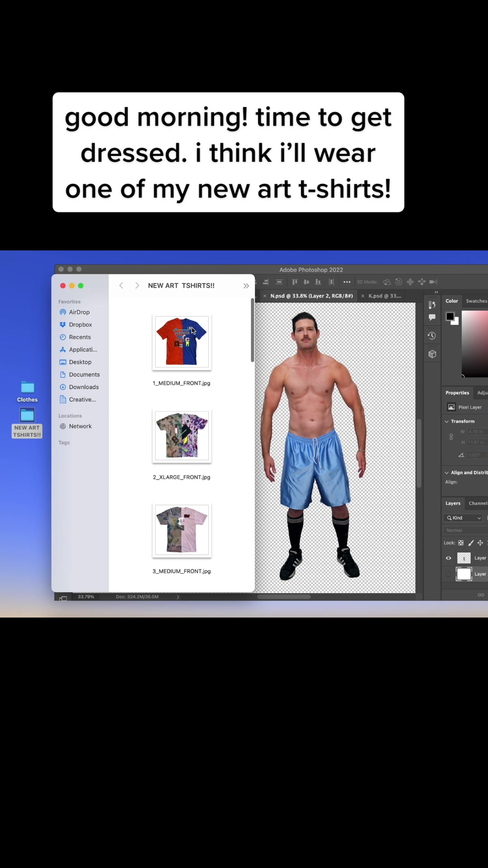Select the Properties tab

[x=457, y=393]
